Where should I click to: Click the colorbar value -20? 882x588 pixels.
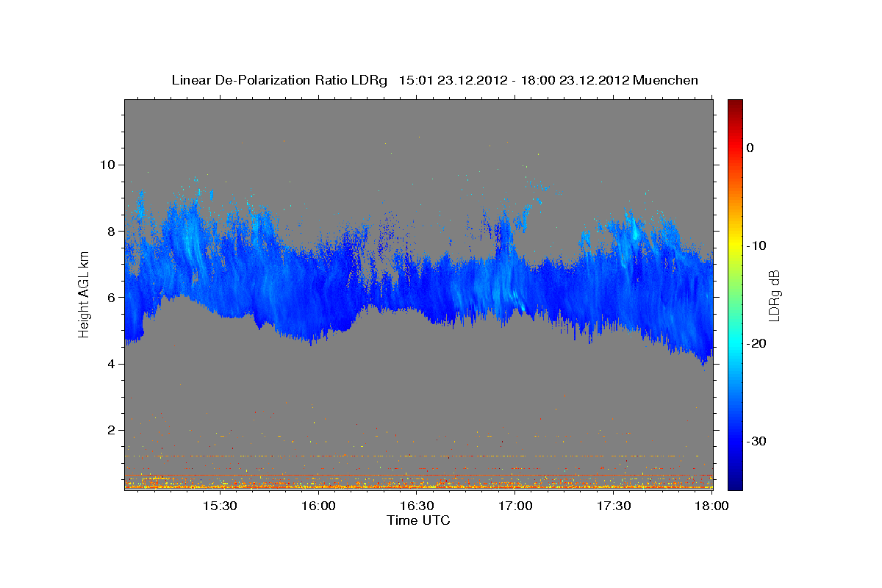coord(756,343)
